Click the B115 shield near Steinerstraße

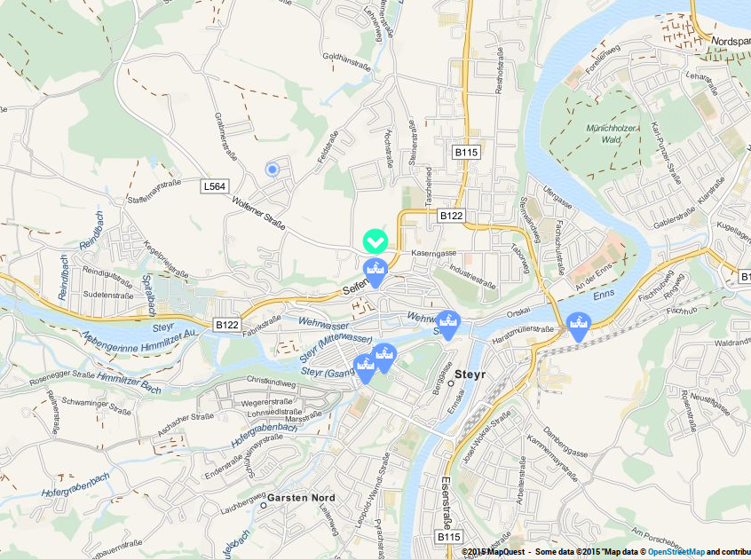466,153
